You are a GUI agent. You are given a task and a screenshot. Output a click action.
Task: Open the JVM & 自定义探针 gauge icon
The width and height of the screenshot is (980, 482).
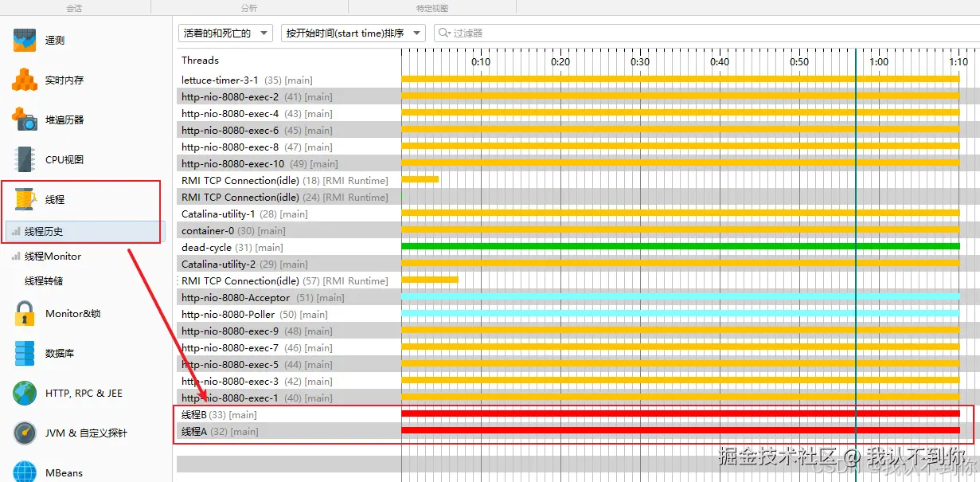click(25, 433)
